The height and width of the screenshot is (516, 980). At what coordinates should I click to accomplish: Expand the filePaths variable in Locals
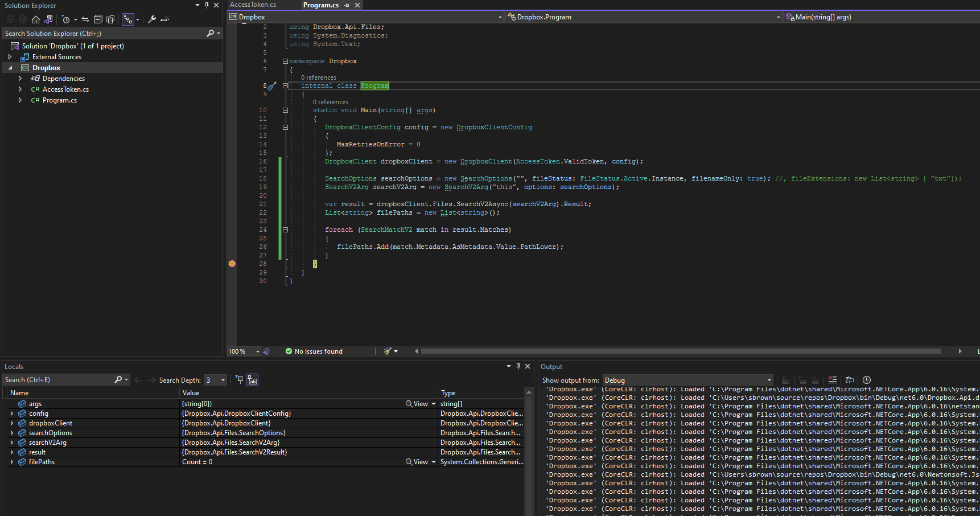(x=12, y=462)
